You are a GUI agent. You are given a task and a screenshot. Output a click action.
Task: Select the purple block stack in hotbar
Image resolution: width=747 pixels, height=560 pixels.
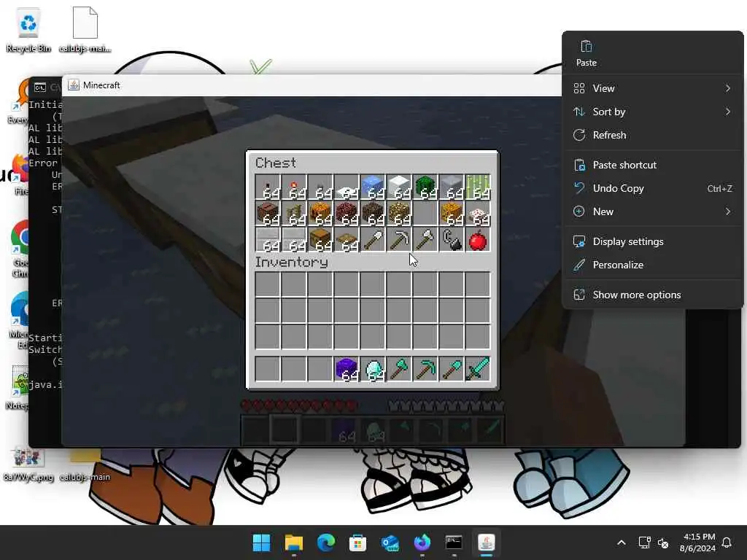[346, 369]
